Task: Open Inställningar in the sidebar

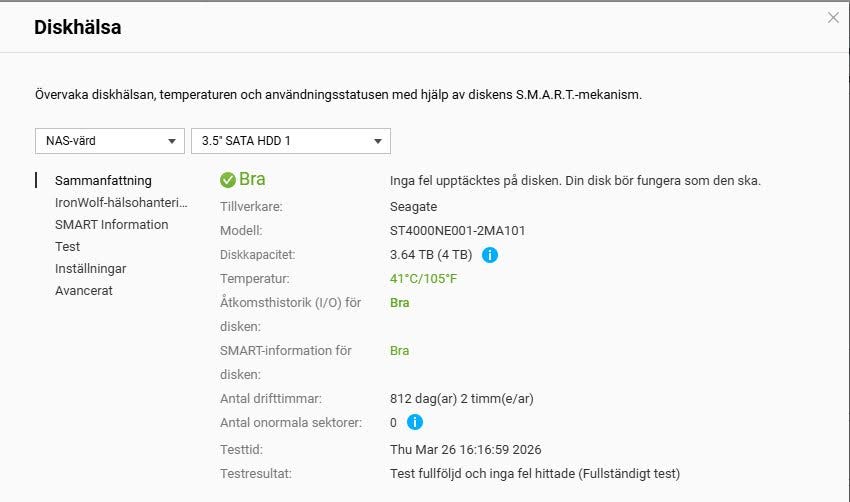Action: coord(90,269)
